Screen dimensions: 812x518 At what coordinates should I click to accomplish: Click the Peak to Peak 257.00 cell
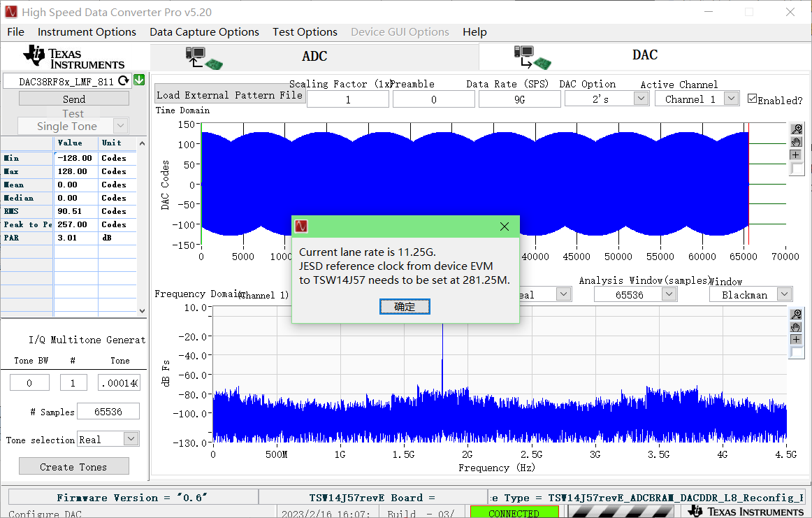76,224
